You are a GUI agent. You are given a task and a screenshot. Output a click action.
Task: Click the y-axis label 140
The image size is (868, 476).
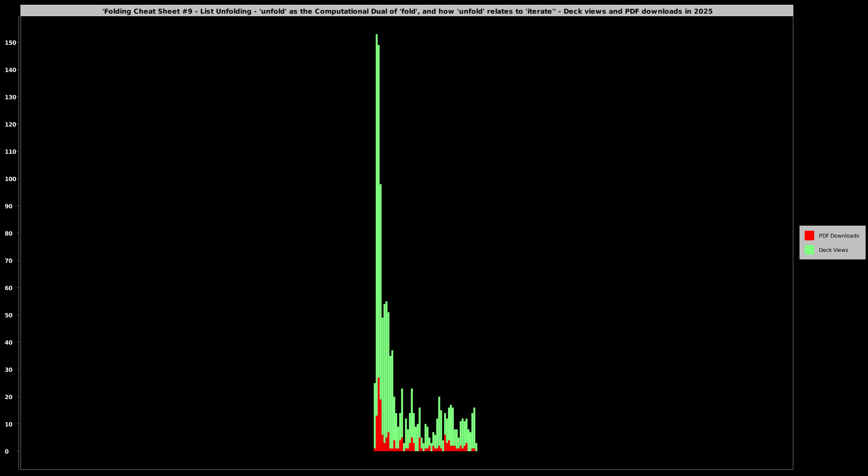(10, 70)
